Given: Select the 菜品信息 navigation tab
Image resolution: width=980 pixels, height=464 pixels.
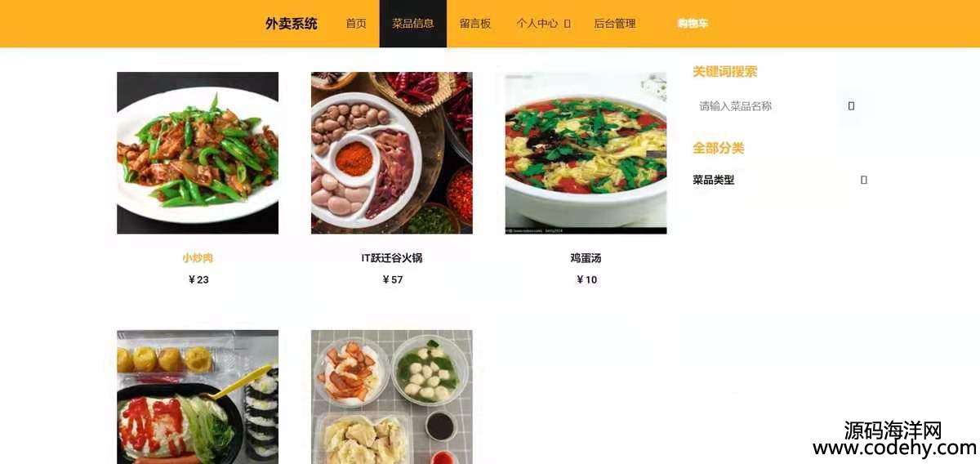Looking at the screenshot, I should click(413, 24).
